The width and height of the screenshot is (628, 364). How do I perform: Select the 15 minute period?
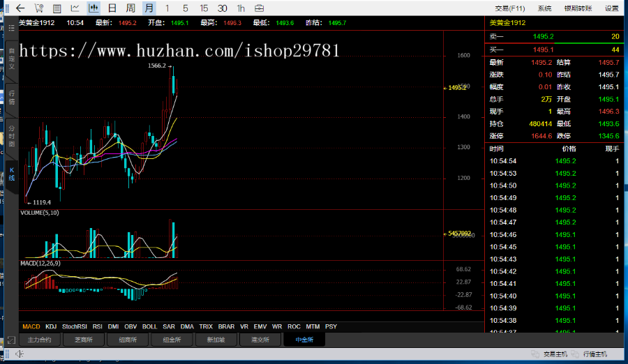coord(204,8)
